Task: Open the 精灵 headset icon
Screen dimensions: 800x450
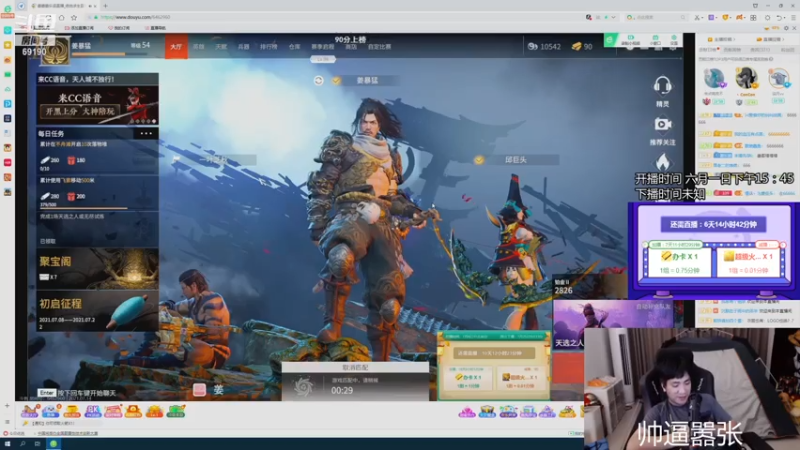Action: (662, 86)
